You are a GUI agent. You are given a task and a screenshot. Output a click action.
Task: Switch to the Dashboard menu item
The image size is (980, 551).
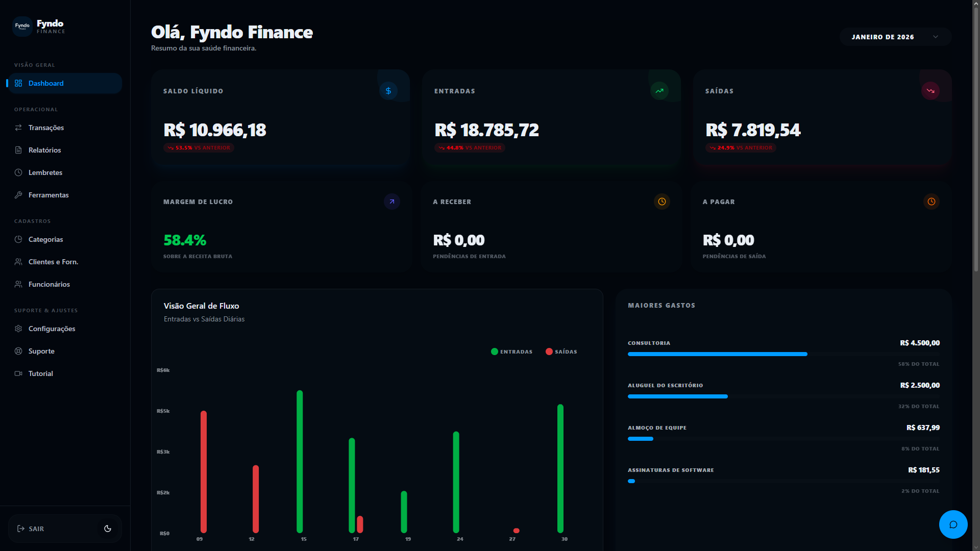click(46, 83)
